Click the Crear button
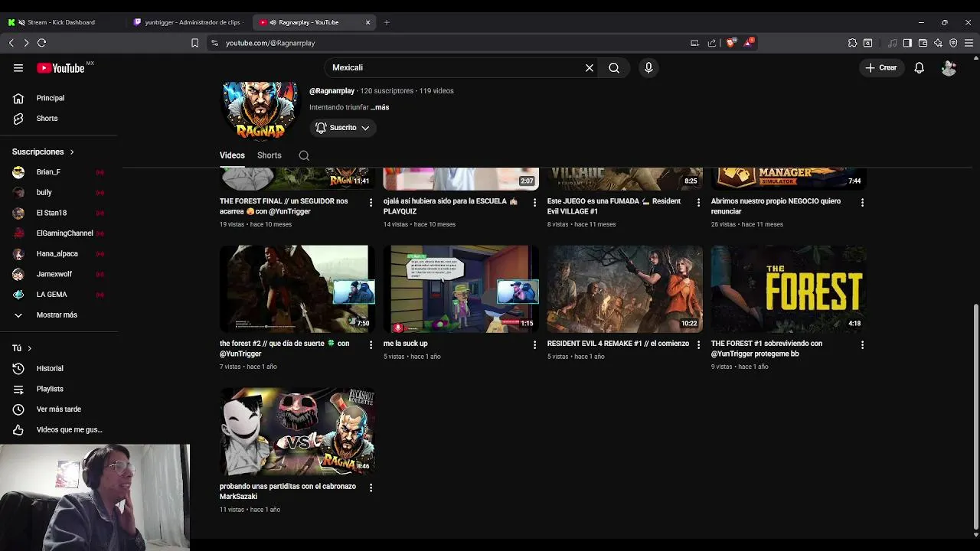The height and width of the screenshot is (551, 980). coord(880,68)
